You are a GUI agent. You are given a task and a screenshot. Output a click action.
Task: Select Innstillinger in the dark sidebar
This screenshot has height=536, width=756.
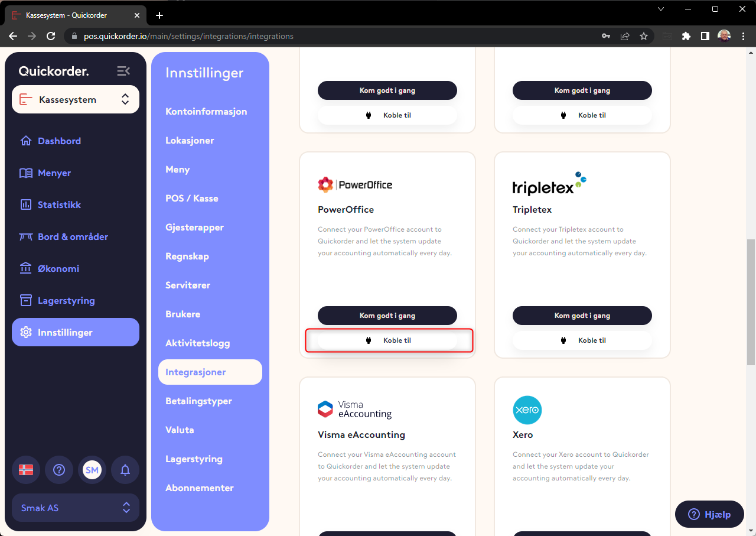[76, 332]
